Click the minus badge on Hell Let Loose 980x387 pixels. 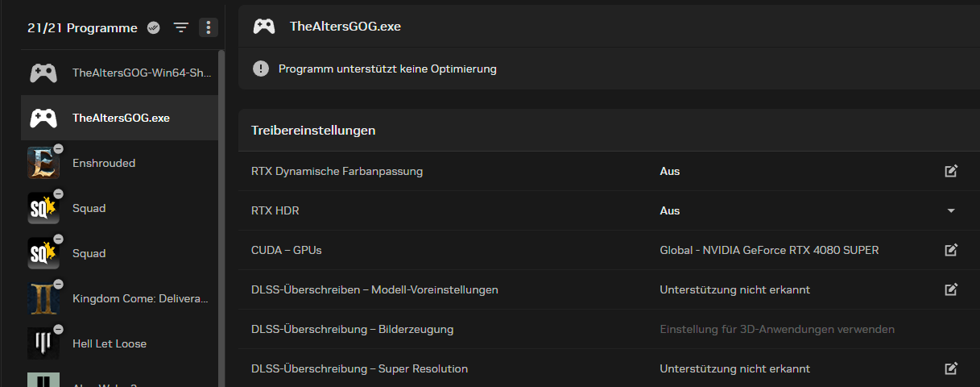tap(58, 330)
